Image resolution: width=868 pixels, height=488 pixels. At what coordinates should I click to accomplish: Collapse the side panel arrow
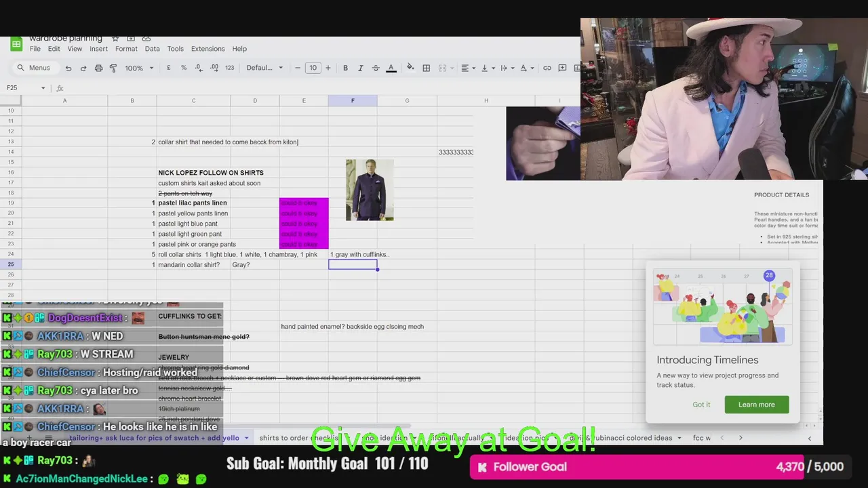[809, 438]
